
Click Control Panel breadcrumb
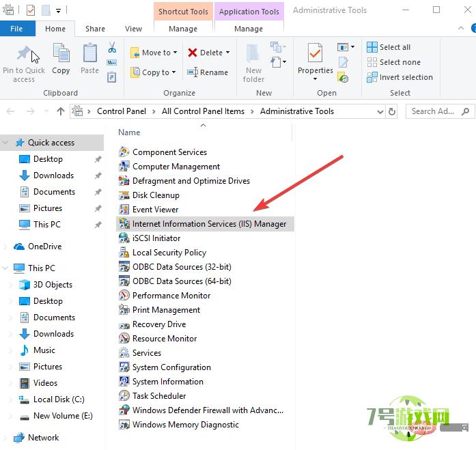(x=122, y=111)
